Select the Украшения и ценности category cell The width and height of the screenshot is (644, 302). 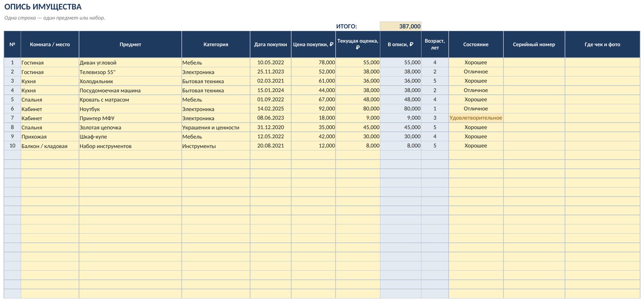pos(216,128)
